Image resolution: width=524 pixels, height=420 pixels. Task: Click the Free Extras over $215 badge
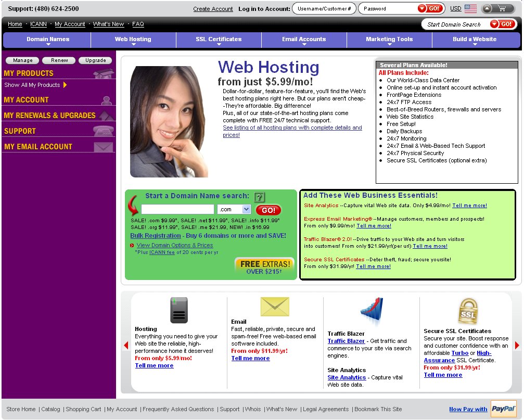pos(265,268)
